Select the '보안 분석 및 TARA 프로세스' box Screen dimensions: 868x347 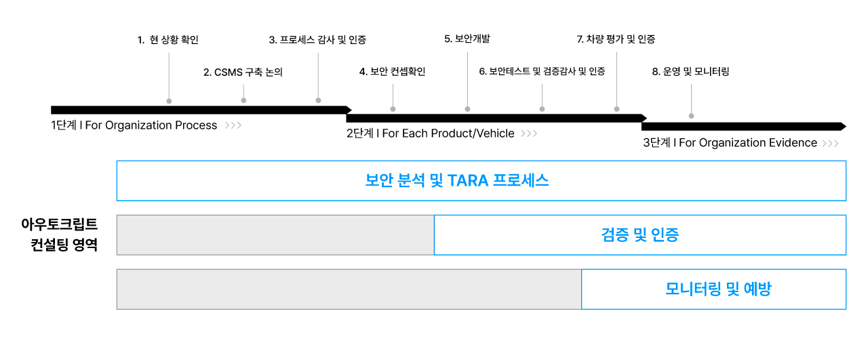click(481, 181)
